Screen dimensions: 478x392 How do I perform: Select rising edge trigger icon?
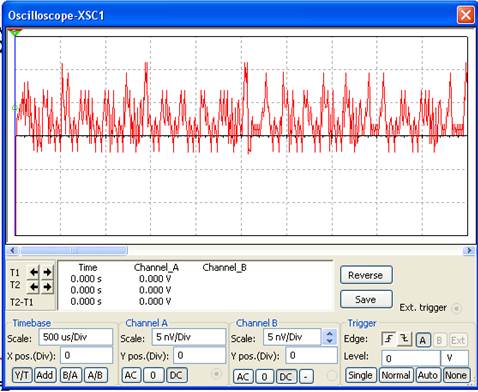click(x=389, y=339)
